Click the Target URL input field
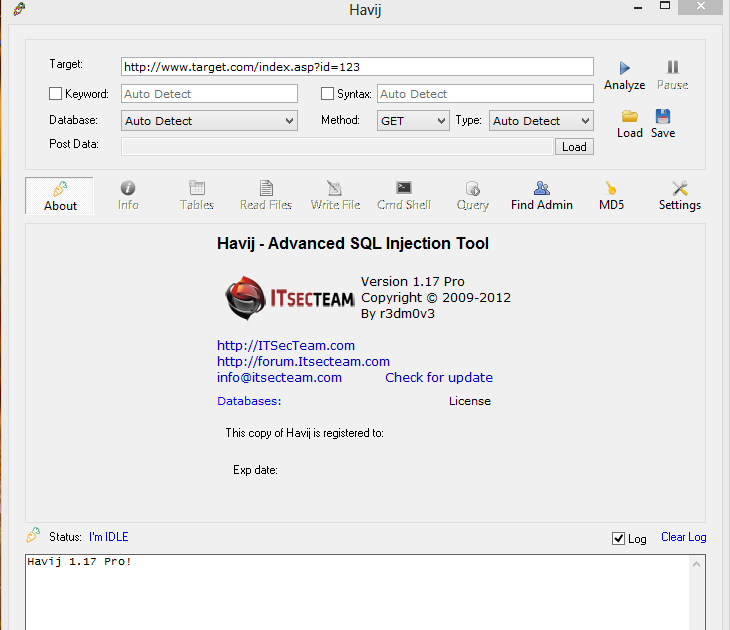Screen dimensions: 730x630 point(357,67)
